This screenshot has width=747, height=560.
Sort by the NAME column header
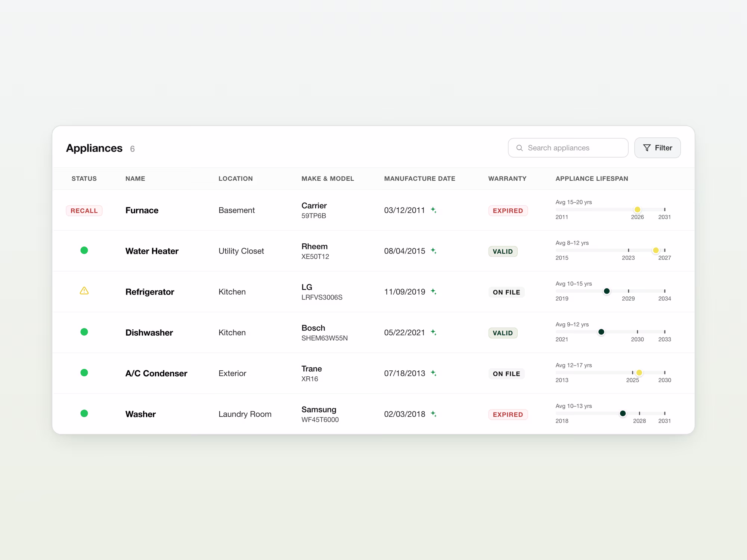[x=135, y=178]
